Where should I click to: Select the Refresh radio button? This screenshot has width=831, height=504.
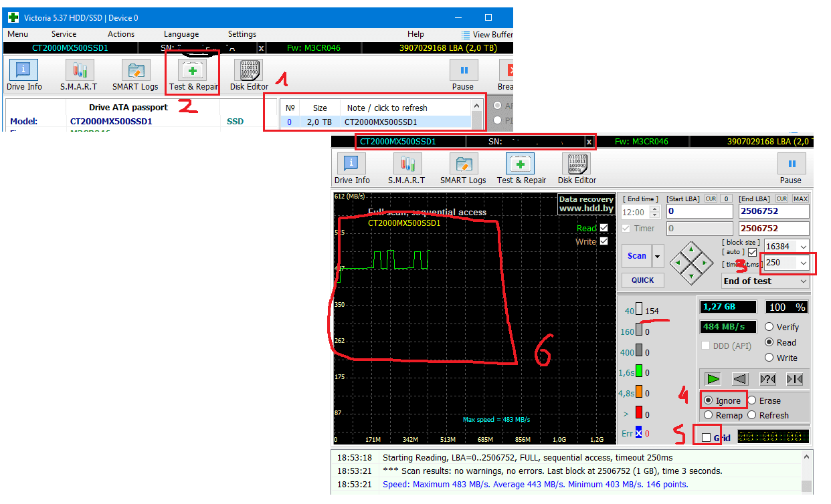click(751, 415)
